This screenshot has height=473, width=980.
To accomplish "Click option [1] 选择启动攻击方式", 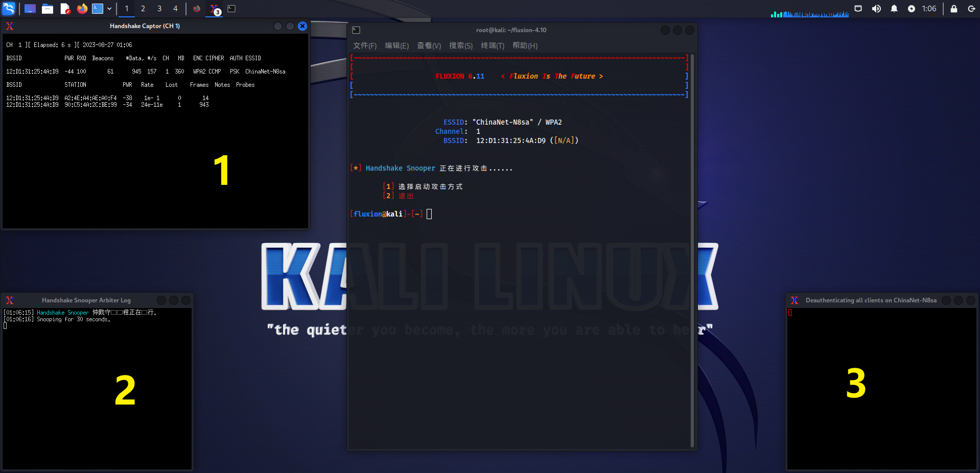I will point(423,186).
